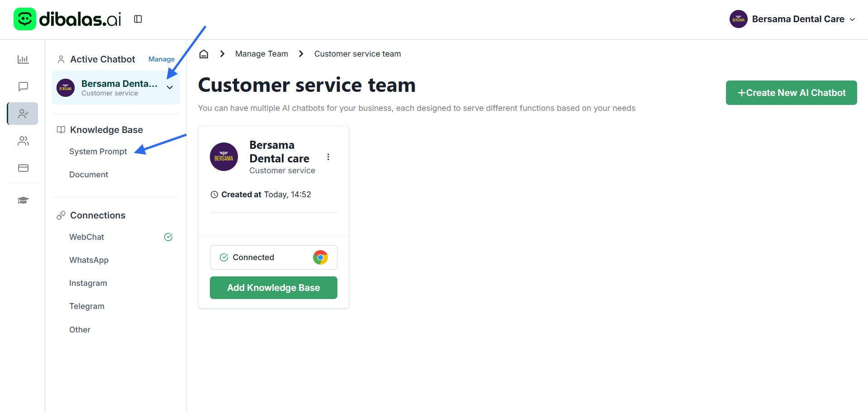Image resolution: width=868 pixels, height=413 pixels.
Task: Collapse sidebar using the panel toggle icon
Action: [138, 19]
